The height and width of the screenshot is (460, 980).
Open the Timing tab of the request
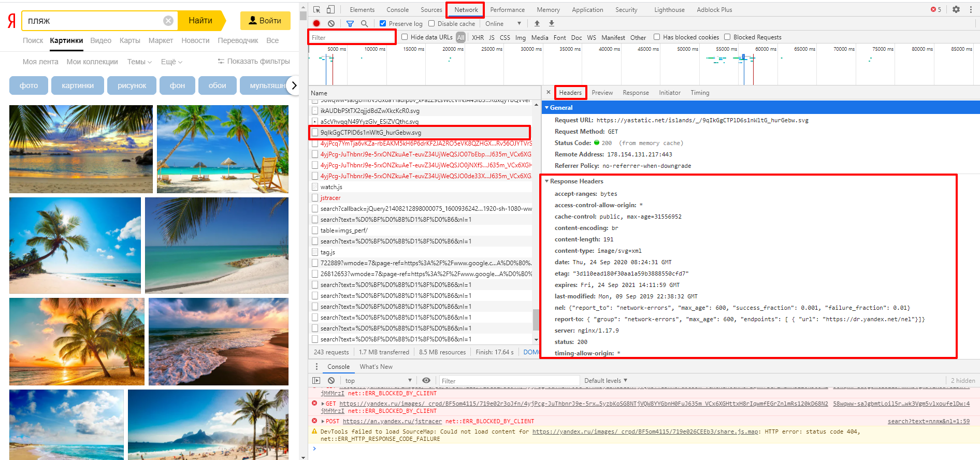699,93
